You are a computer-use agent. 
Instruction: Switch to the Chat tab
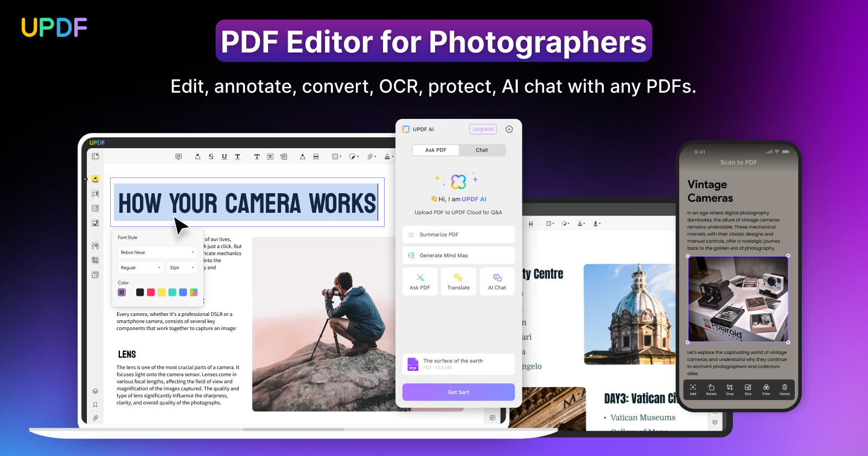coord(482,150)
